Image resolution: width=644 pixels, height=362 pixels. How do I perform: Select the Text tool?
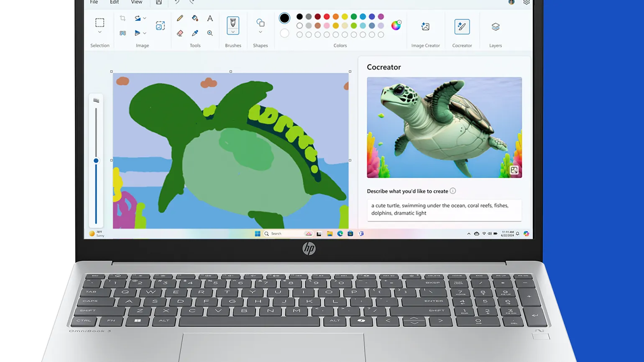pos(210,18)
